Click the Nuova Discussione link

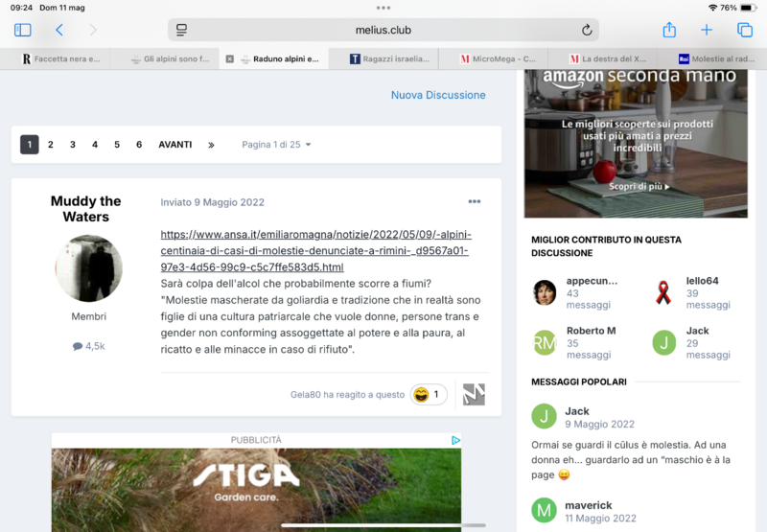tap(438, 95)
